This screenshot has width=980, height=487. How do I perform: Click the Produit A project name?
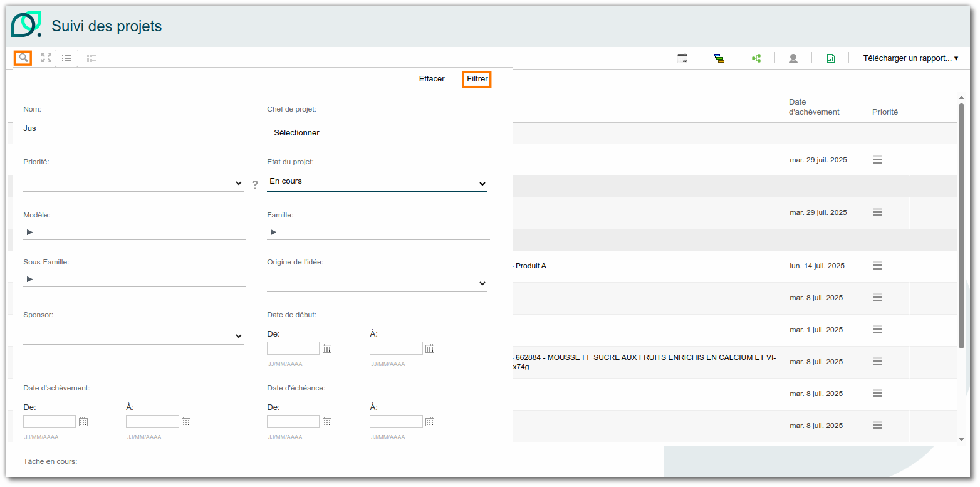click(531, 266)
